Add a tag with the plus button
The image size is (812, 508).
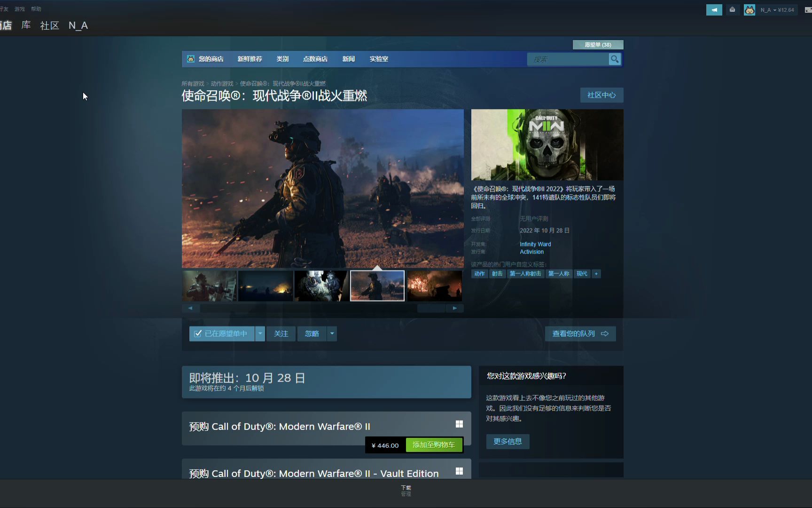pyautogui.click(x=596, y=274)
